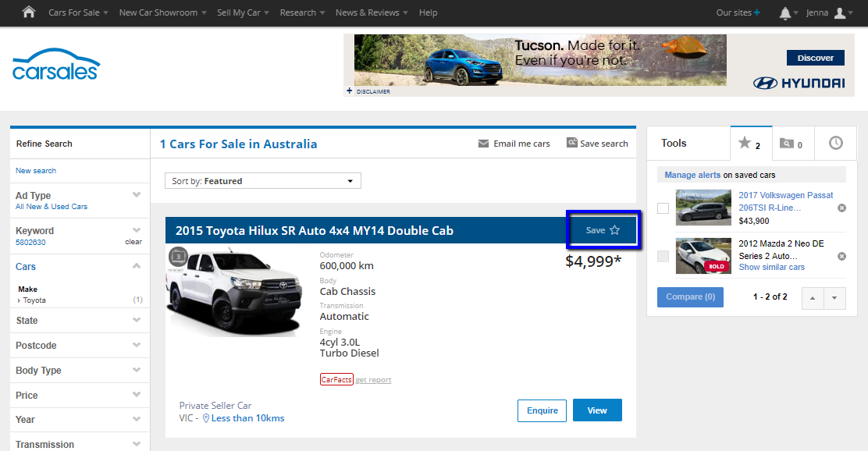Collapse the Cars filter section
Viewport: 868px width, 451px height.
tap(136, 266)
